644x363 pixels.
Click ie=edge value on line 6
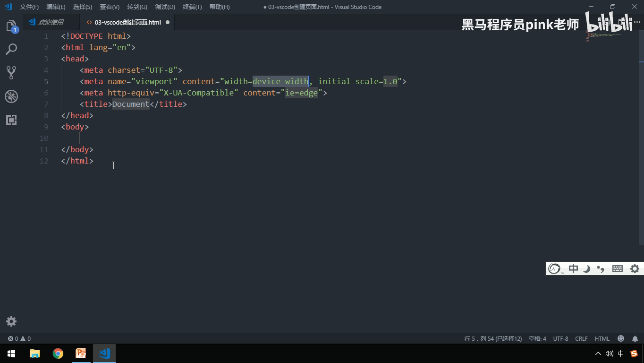302,93
